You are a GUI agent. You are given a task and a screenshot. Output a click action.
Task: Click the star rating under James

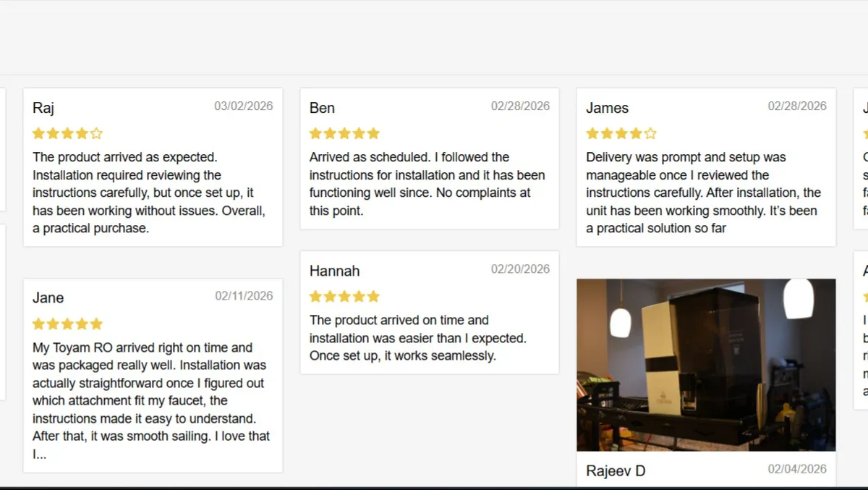[621, 133]
